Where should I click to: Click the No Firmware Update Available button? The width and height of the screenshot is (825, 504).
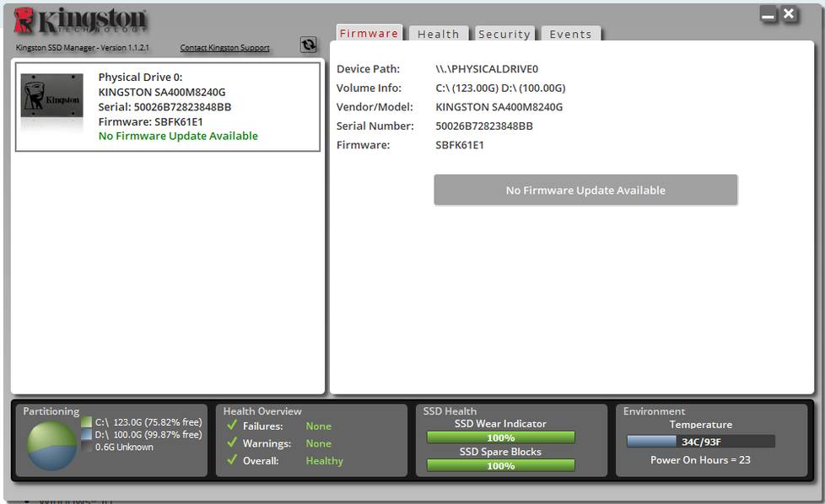pyautogui.click(x=585, y=190)
